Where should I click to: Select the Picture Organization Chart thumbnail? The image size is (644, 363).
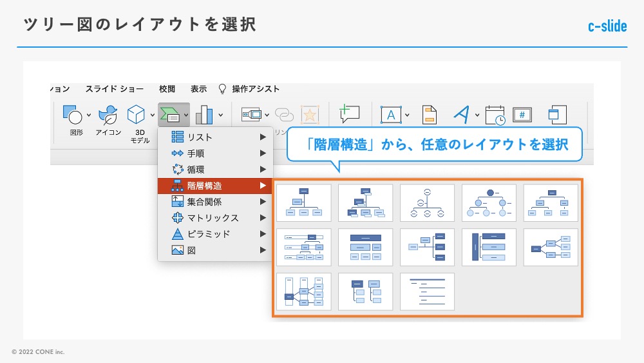(x=366, y=202)
